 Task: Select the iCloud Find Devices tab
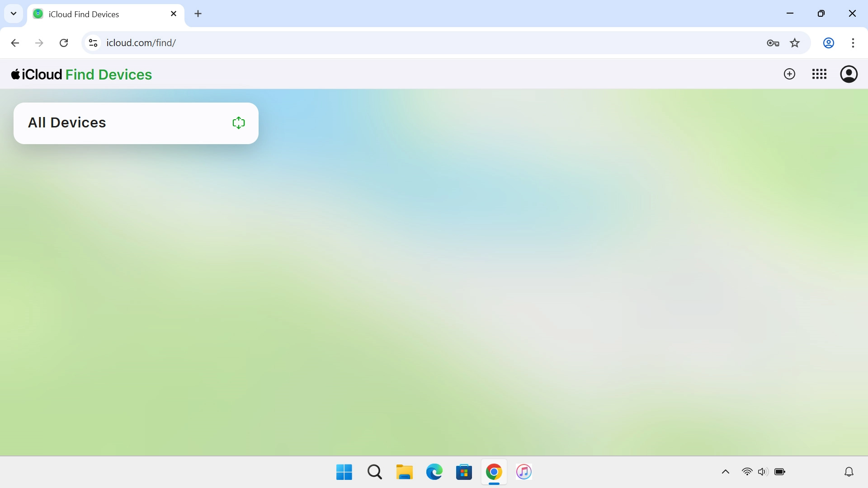[x=90, y=14]
